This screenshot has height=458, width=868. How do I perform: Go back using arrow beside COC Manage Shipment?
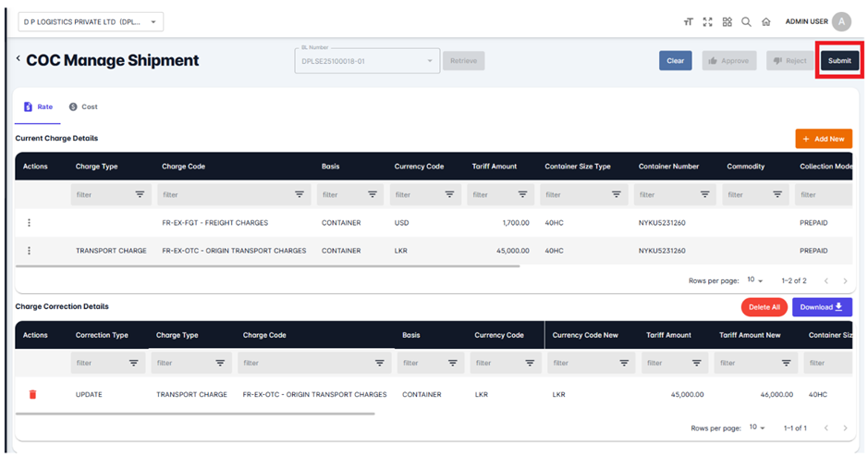pos(18,59)
